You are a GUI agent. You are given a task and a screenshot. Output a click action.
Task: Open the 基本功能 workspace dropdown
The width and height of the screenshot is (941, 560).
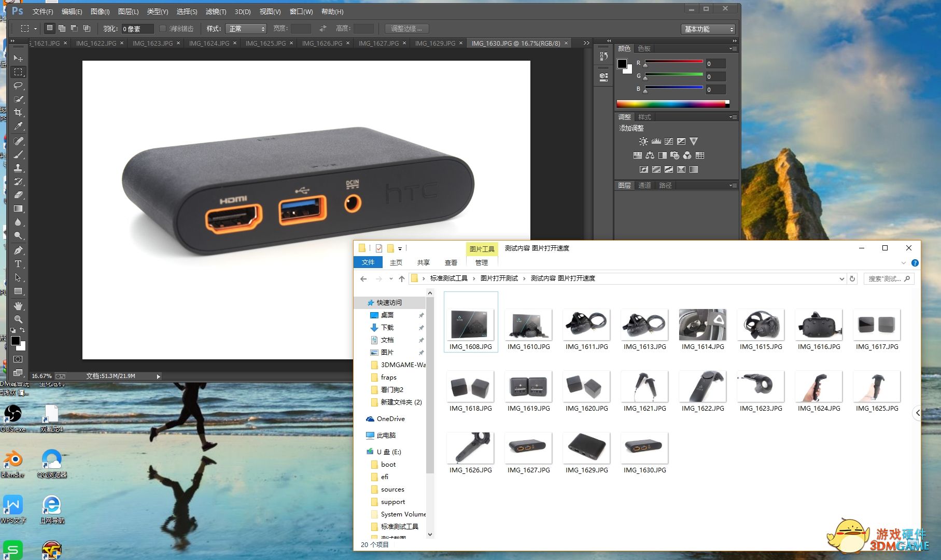tap(708, 29)
